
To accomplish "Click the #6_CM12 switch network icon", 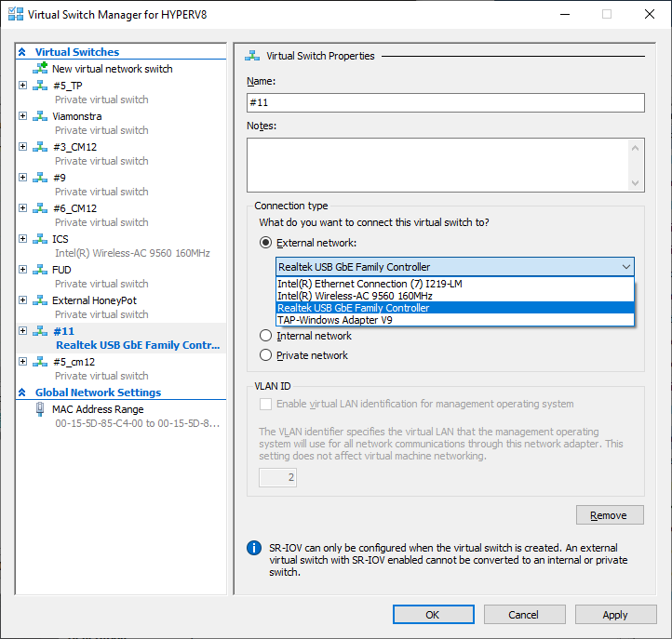I will click(x=40, y=208).
